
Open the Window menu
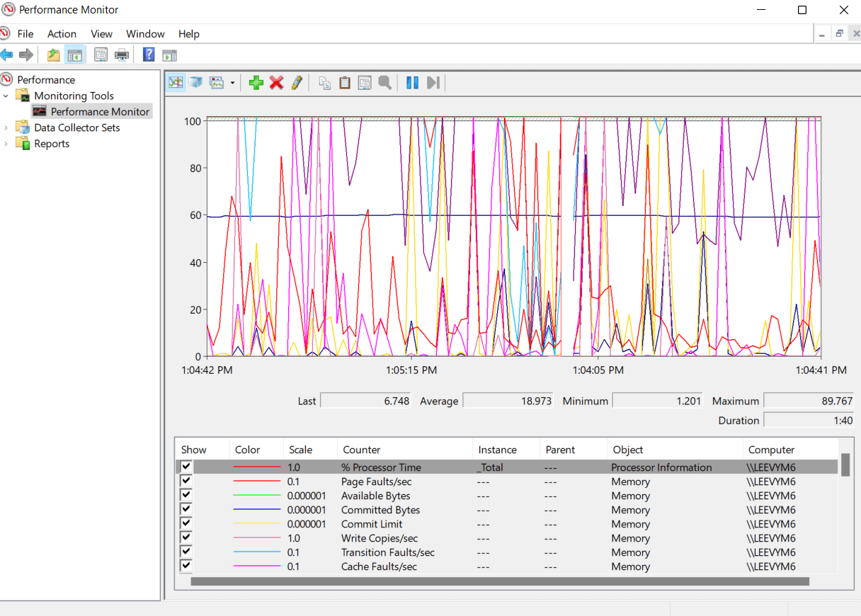[x=145, y=33]
